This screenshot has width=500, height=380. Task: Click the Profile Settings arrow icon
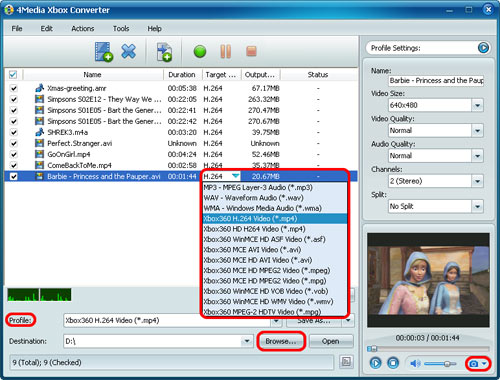483,48
